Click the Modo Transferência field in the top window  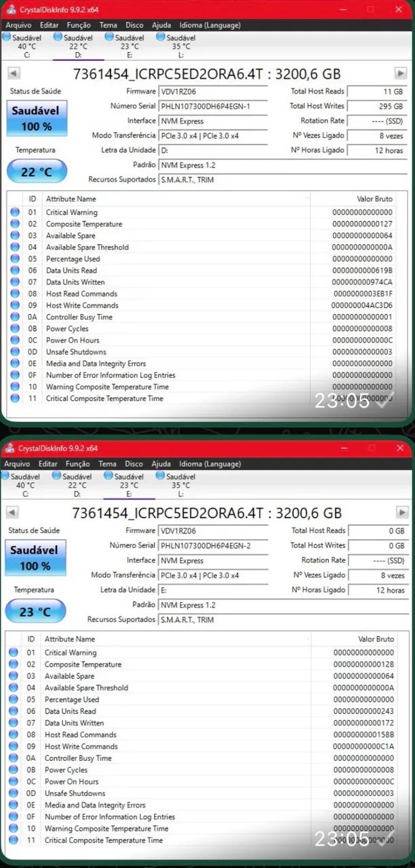pos(213,136)
